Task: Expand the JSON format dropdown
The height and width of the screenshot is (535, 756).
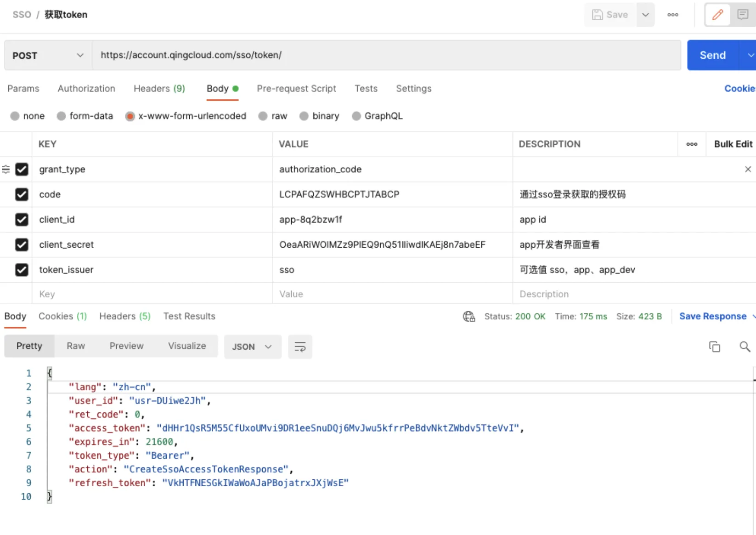Action: click(x=252, y=347)
